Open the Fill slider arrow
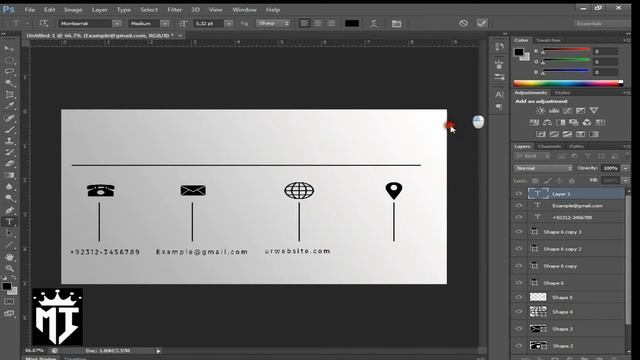 click(625, 180)
